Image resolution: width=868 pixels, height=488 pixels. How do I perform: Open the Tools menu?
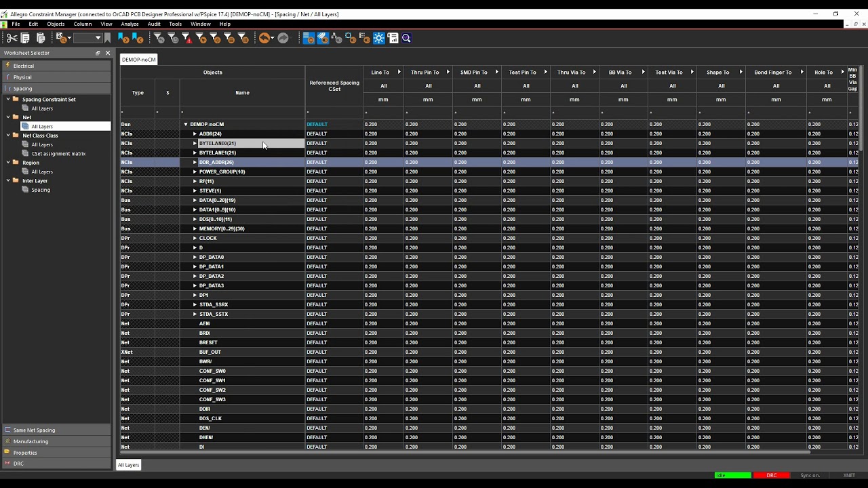tap(176, 24)
